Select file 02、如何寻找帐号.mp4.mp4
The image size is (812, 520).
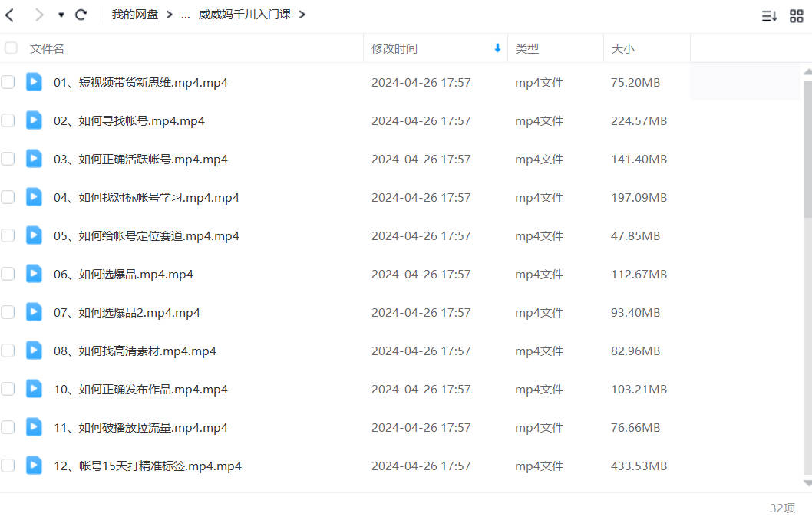pos(129,120)
